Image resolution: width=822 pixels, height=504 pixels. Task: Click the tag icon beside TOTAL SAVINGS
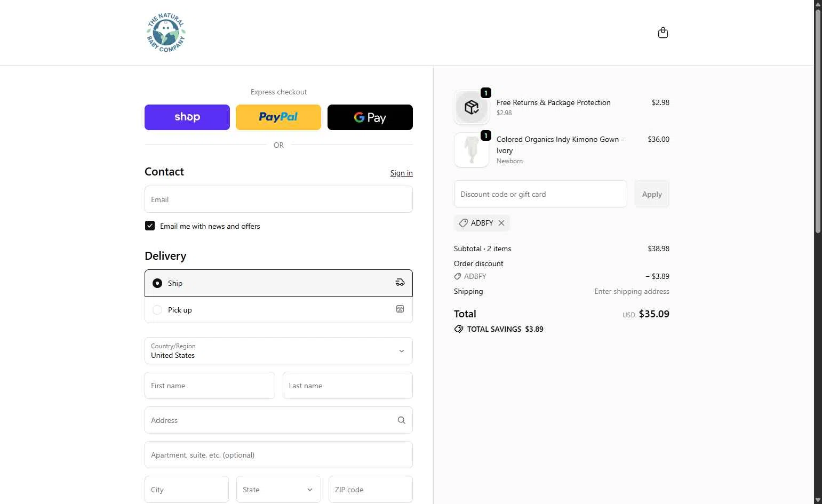coord(459,329)
